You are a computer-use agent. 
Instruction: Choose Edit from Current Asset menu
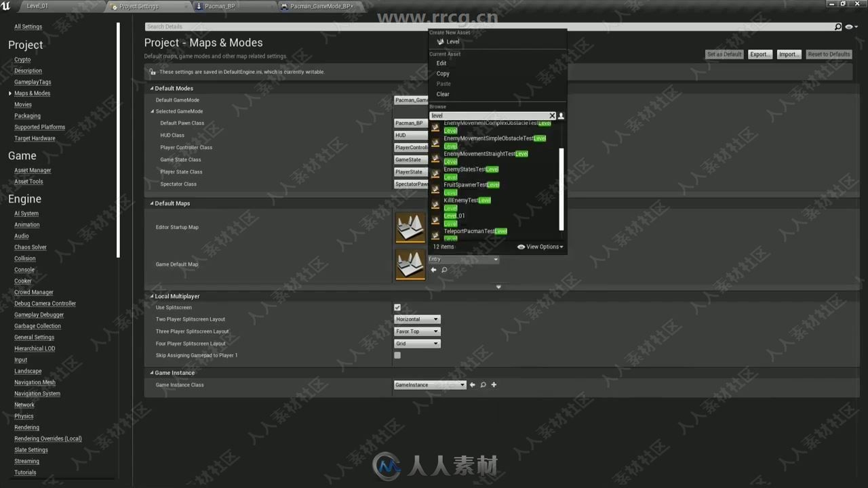(441, 63)
